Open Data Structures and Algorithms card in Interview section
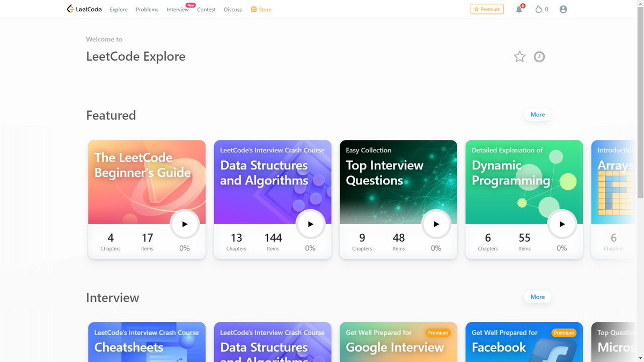The width and height of the screenshot is (644, 362). click(273, 342)
